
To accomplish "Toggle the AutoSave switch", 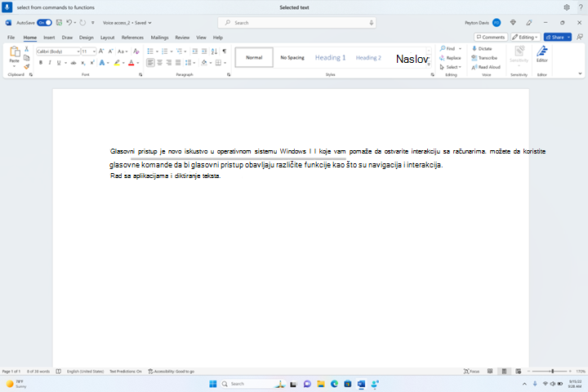I will (44, 23).
